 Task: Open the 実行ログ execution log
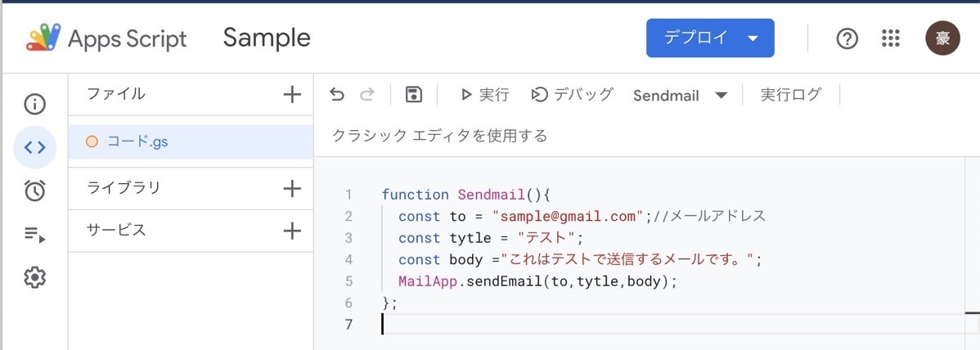pos(790,95)
